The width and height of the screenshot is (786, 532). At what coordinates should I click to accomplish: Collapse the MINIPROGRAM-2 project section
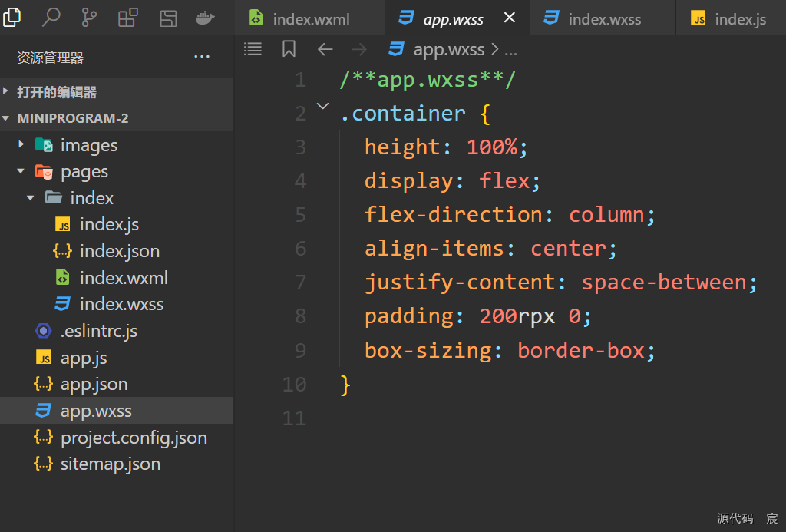coord(117,118)
